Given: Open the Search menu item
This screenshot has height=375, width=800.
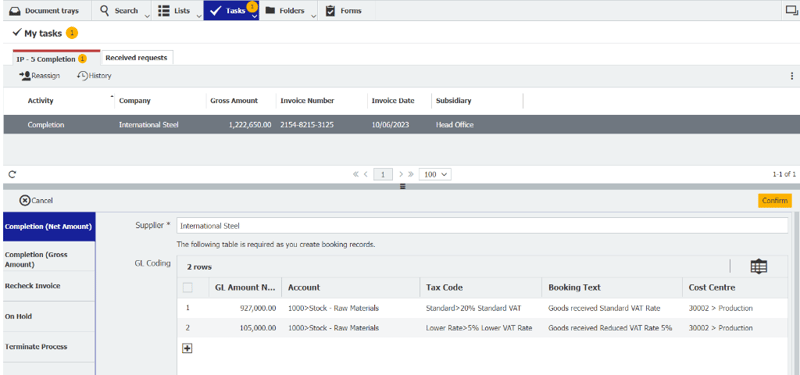Looking at the screenshot, I should pyautogui.click(x=118, y=11).
